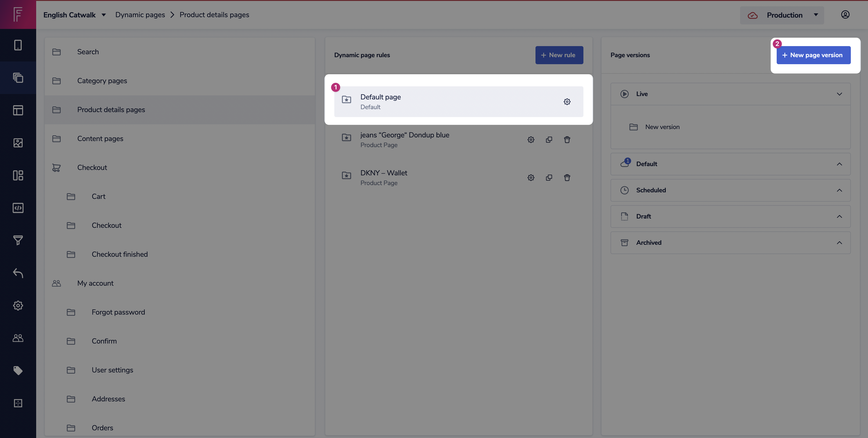Collapse the Live versions section

click(x=839, y=94)
